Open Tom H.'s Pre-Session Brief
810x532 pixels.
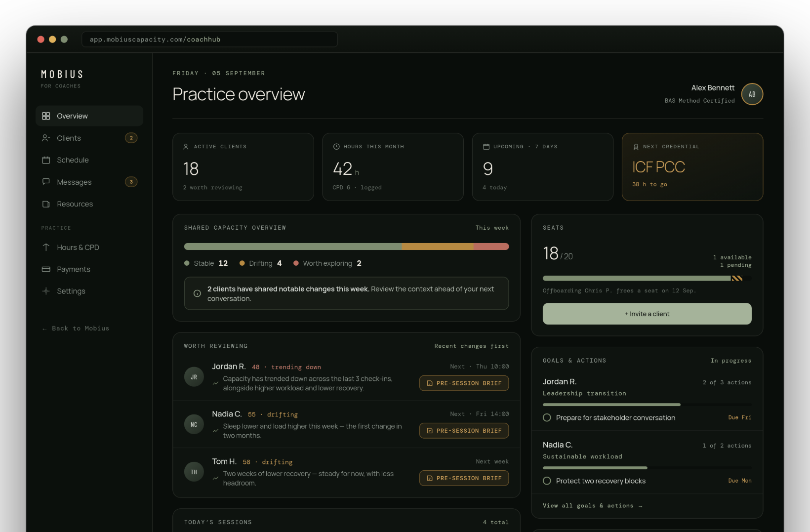click(x=464, y=478)
